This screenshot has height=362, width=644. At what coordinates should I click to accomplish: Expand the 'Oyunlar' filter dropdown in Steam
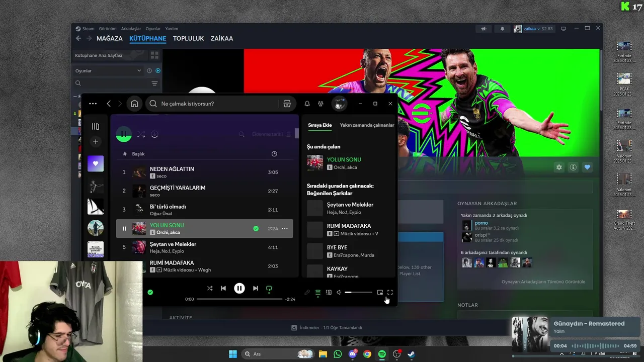tap(108, 71)
